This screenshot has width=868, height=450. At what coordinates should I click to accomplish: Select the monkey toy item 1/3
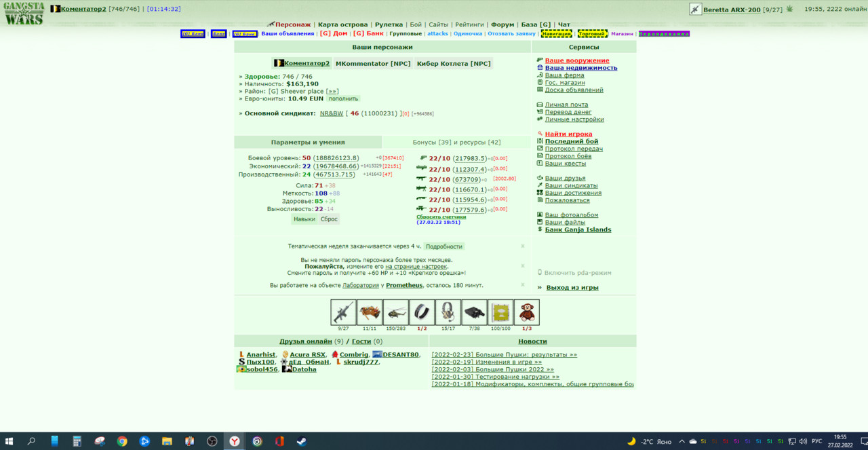527,312
